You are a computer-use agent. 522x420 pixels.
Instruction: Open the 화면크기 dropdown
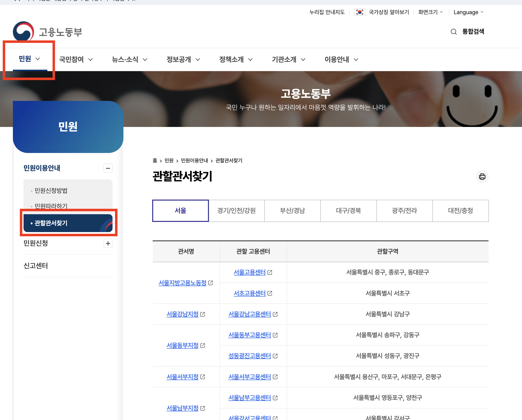click(430, 12)
